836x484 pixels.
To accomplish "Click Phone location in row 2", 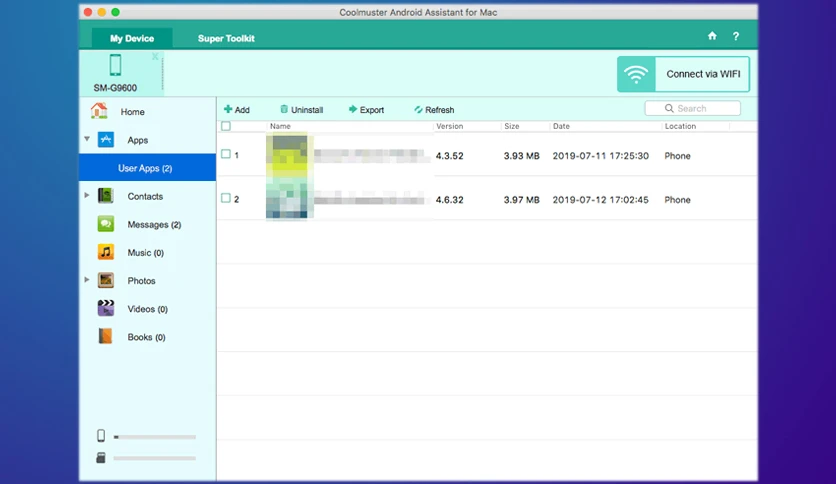I will coord(677,200).
